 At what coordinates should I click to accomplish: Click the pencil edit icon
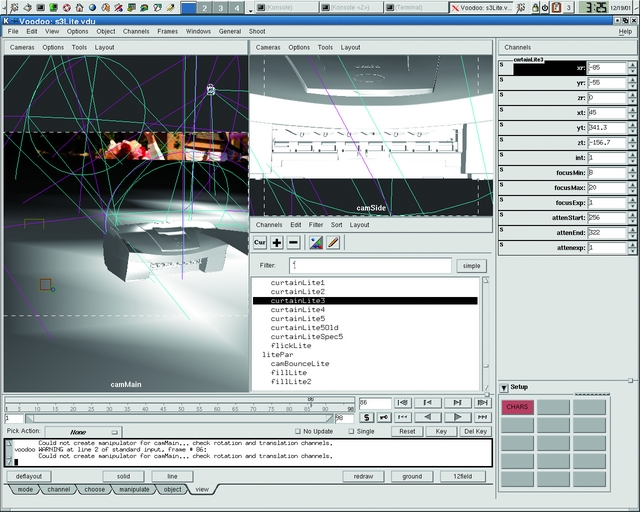point(333,243)
